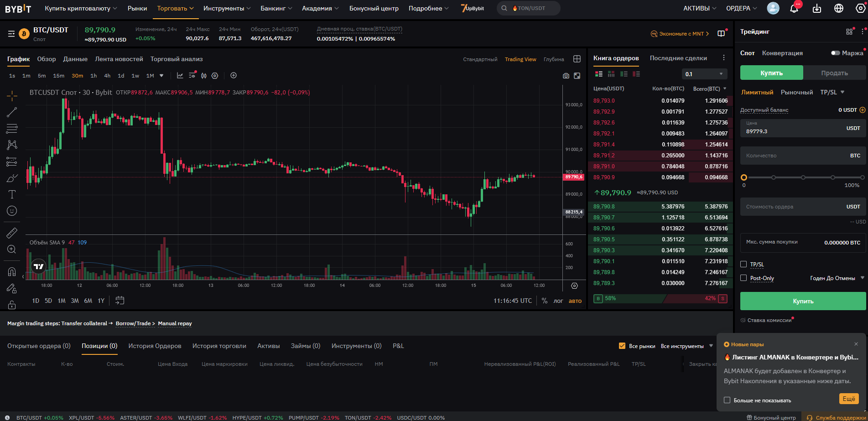868x421 pixels.
Task: Click the 100% mark on amount slider
Action: (x=862, y=177)
